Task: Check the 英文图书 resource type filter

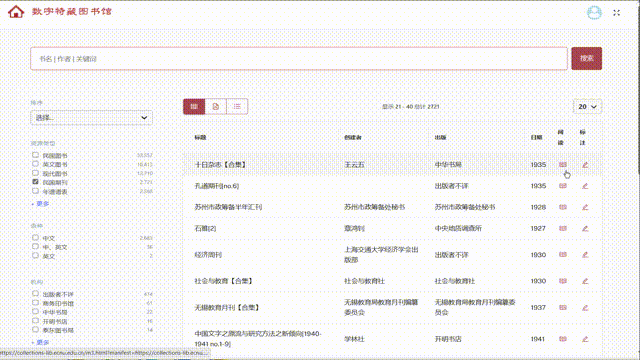Action: click(36, 164)
